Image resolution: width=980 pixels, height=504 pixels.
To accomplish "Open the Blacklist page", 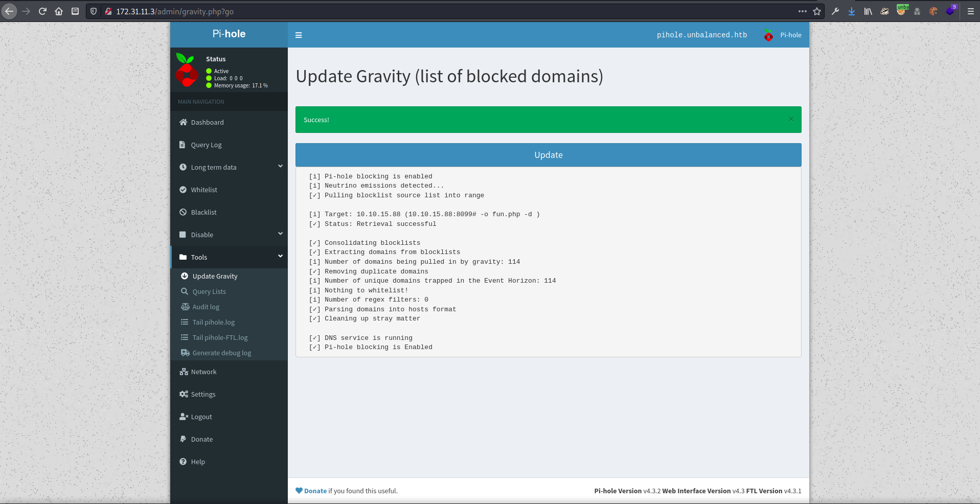I will 203,212.
